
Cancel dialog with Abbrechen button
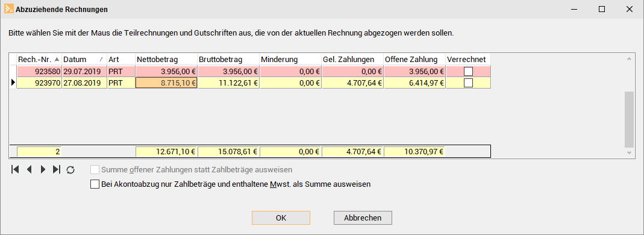363,218
